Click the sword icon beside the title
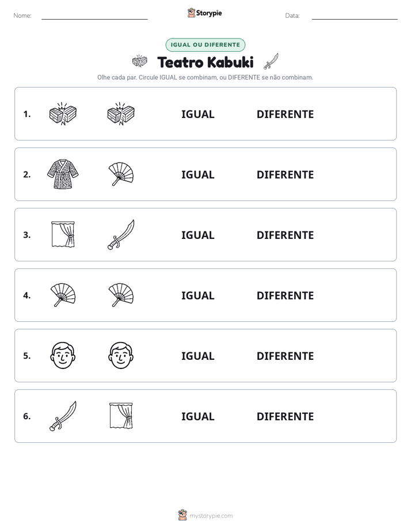The width and height of the screenshot is (411, 532). pyautogui.click(x=271, y=62)
